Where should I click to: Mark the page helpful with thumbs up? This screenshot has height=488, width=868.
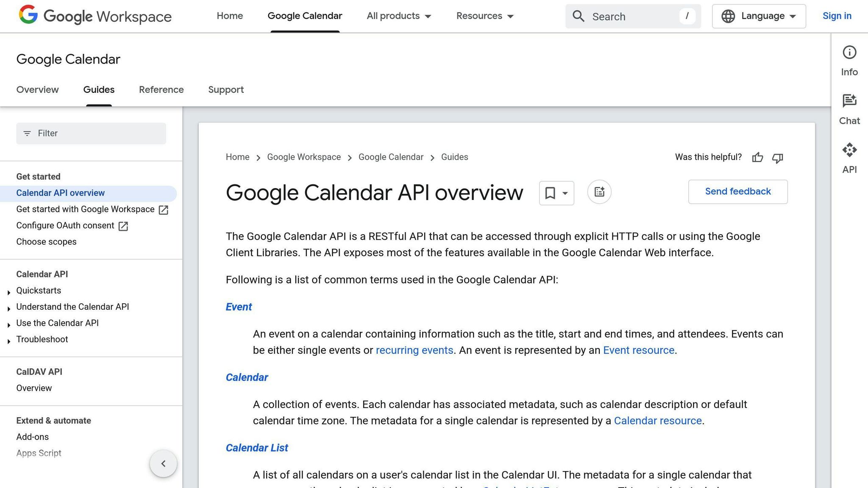point(757,158)
